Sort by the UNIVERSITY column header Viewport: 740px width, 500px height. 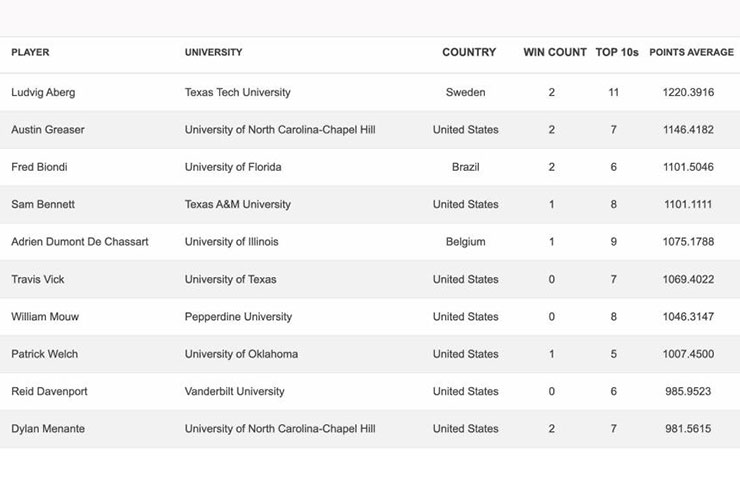tap(213, 52)
